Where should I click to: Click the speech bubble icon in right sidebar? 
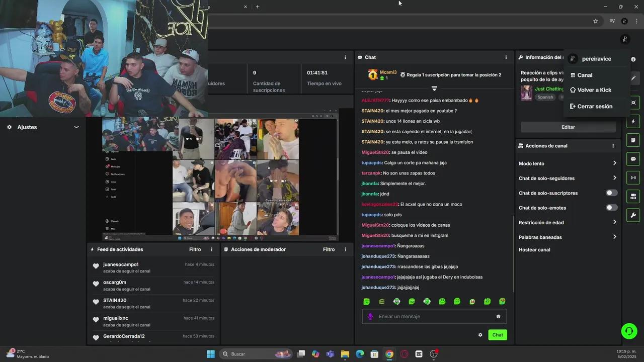click(x=633, y=159)
